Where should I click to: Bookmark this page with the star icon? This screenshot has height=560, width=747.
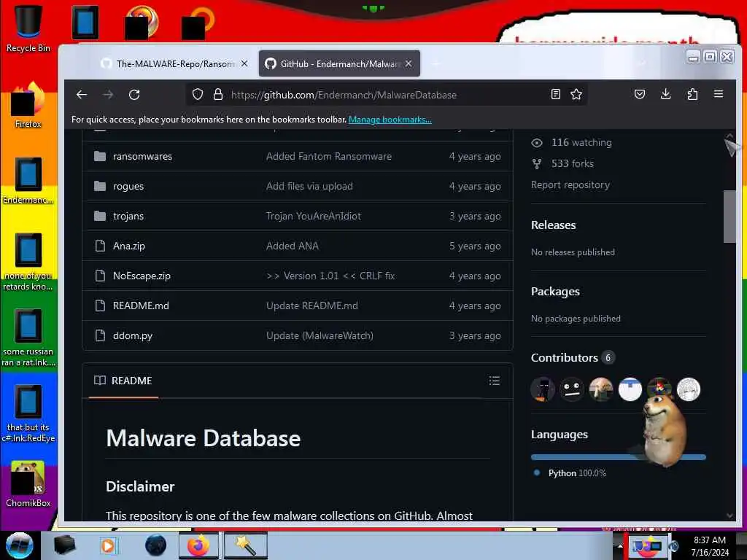(x=576, y=94)
